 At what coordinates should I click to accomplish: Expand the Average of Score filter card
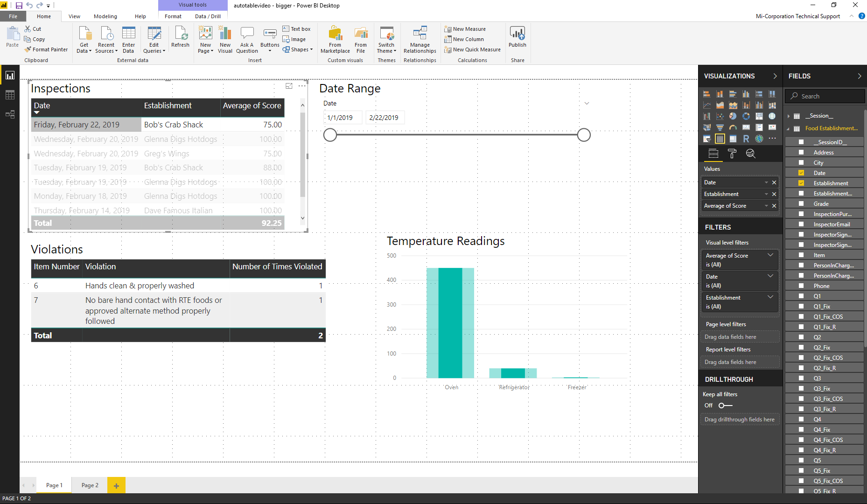coord(770,255)
